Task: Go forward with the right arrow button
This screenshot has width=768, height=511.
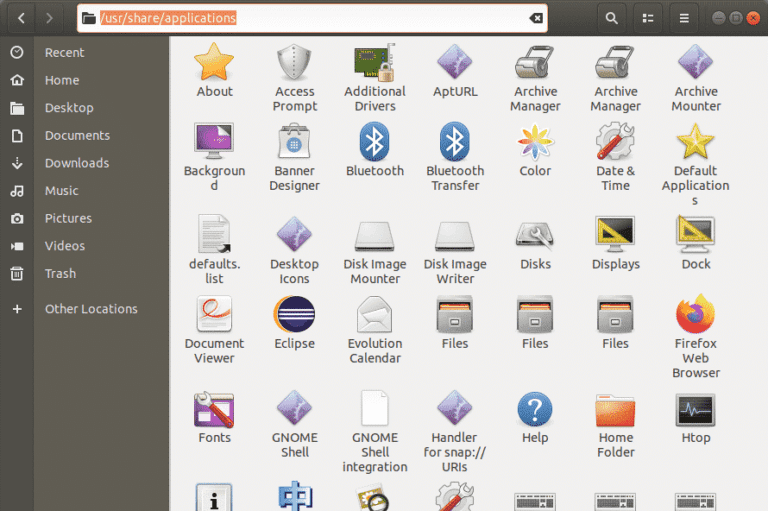Action: click(48, 18)
